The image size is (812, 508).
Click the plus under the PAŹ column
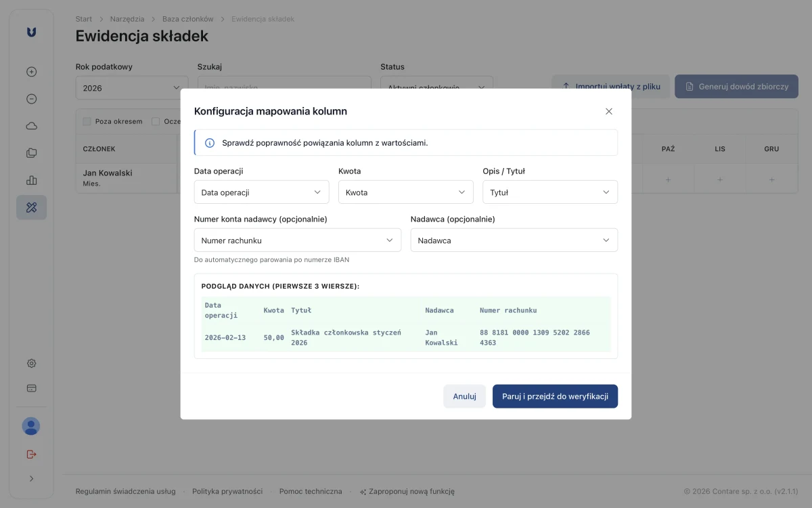click(668, 179)
